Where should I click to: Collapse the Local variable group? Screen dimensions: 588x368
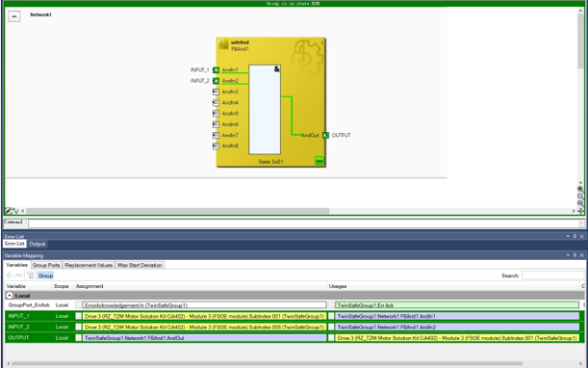9,296
